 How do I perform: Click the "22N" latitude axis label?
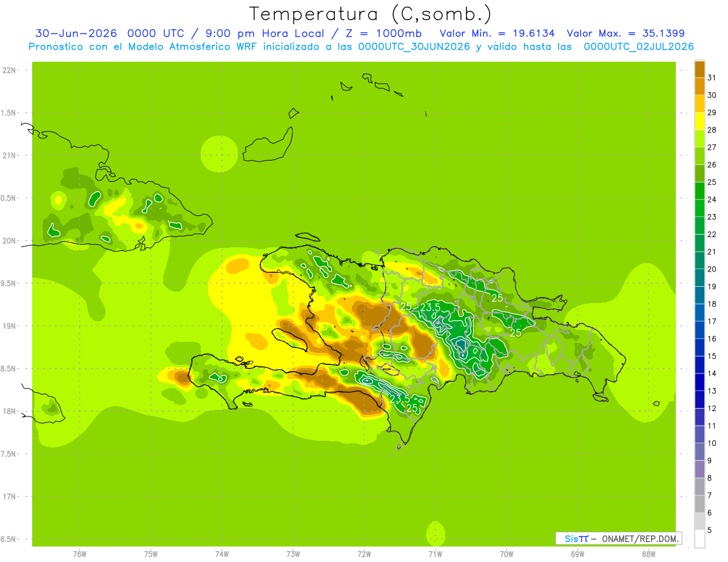[x=10, y=70]
